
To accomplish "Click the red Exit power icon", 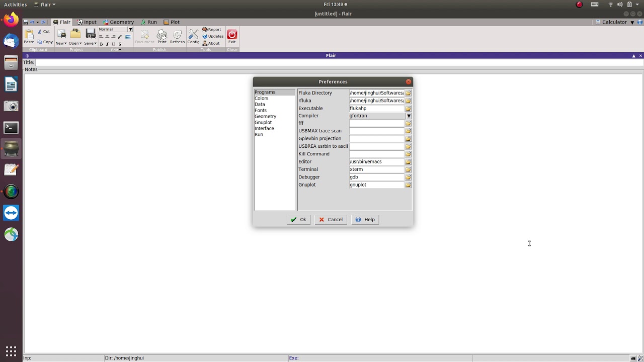I will click(x=232, y=34).
